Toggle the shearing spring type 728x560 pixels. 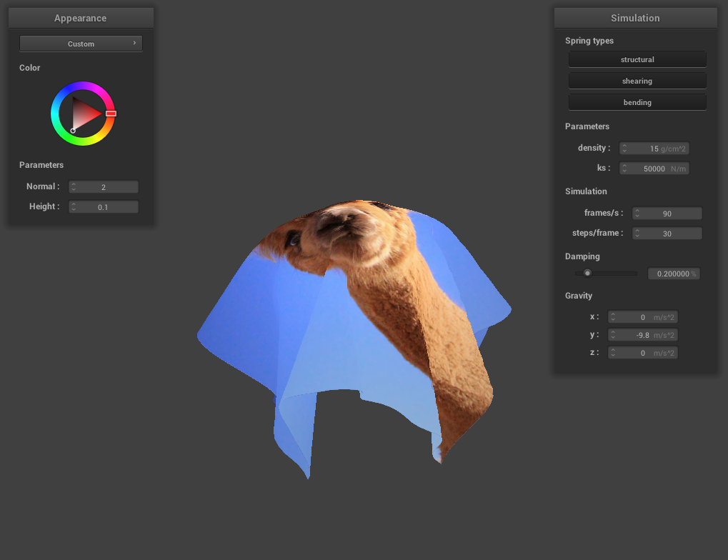[x=637, y=81]
